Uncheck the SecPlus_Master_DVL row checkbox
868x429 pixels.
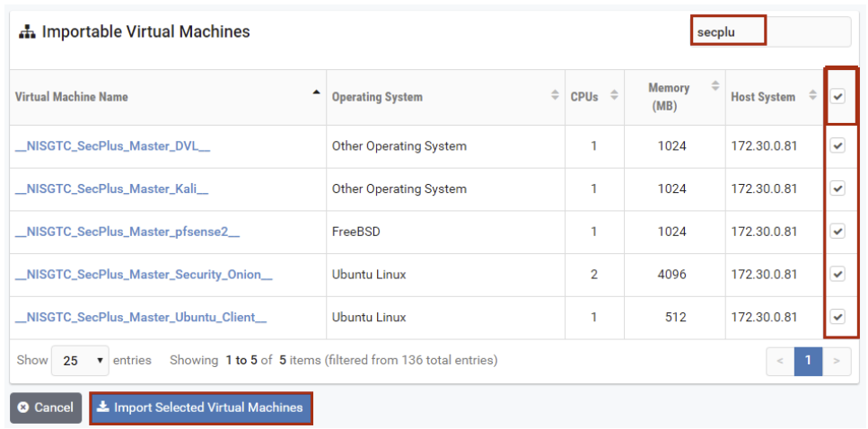pos(838,146)
